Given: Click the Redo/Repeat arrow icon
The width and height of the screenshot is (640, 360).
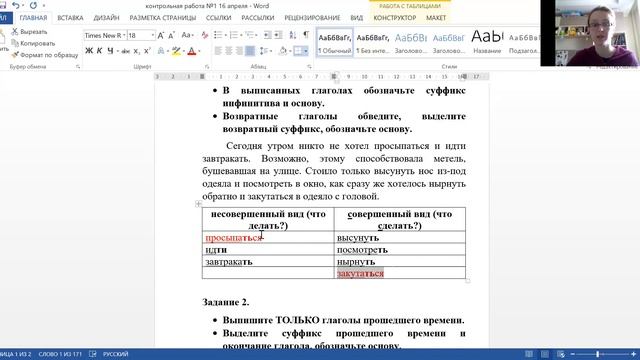Looking at the screenshot, I should (33, 5).
